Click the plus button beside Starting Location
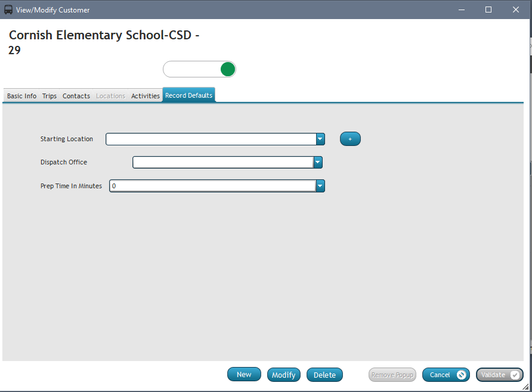532x392 pixels. pos(350,139)
